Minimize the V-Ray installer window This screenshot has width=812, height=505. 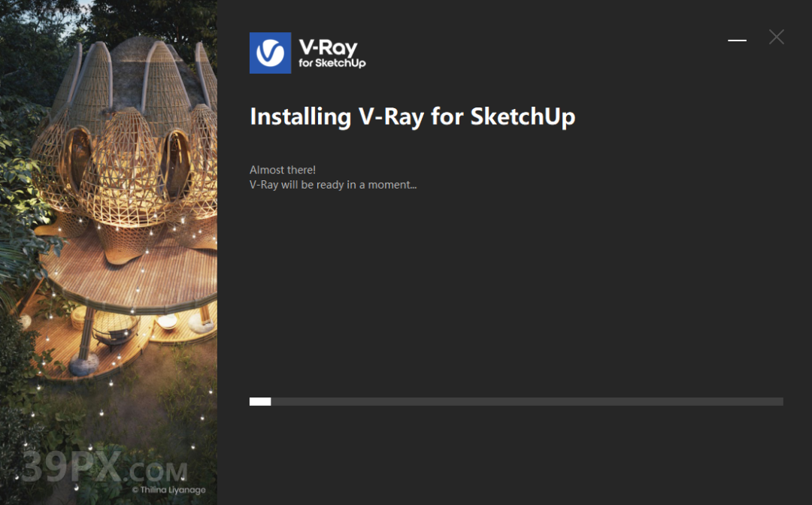click(x=737, y=40)
